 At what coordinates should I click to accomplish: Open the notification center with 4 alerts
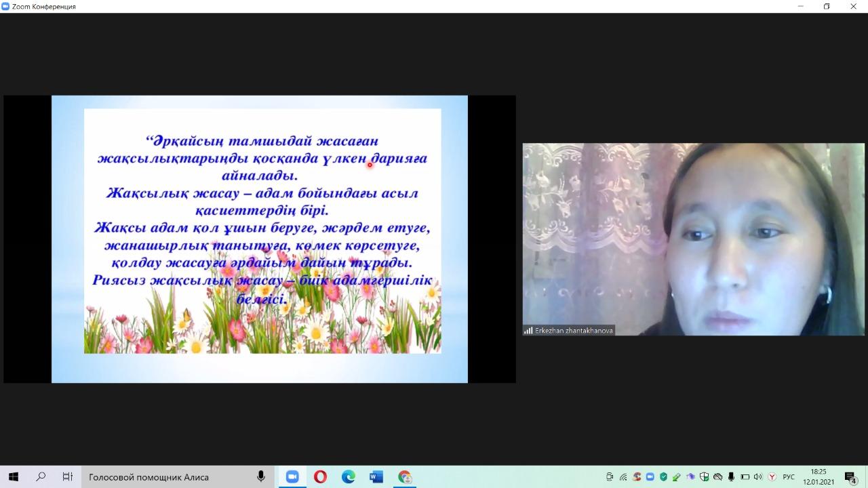[850, 476]
